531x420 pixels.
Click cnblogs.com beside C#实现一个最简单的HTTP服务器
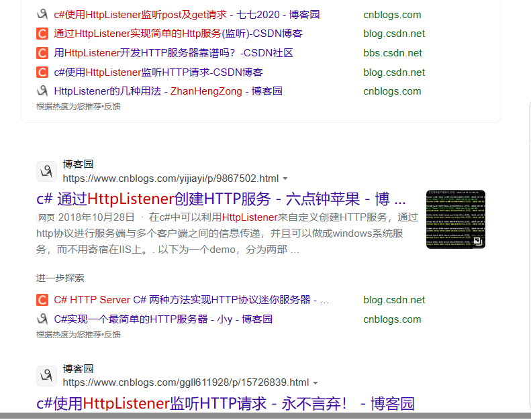click(x=392, y=319)
